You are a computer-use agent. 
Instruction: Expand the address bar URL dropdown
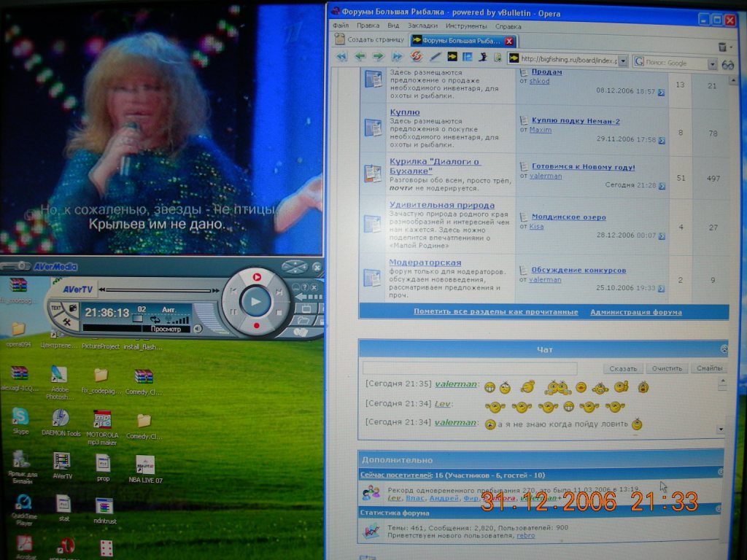[623, 61]
